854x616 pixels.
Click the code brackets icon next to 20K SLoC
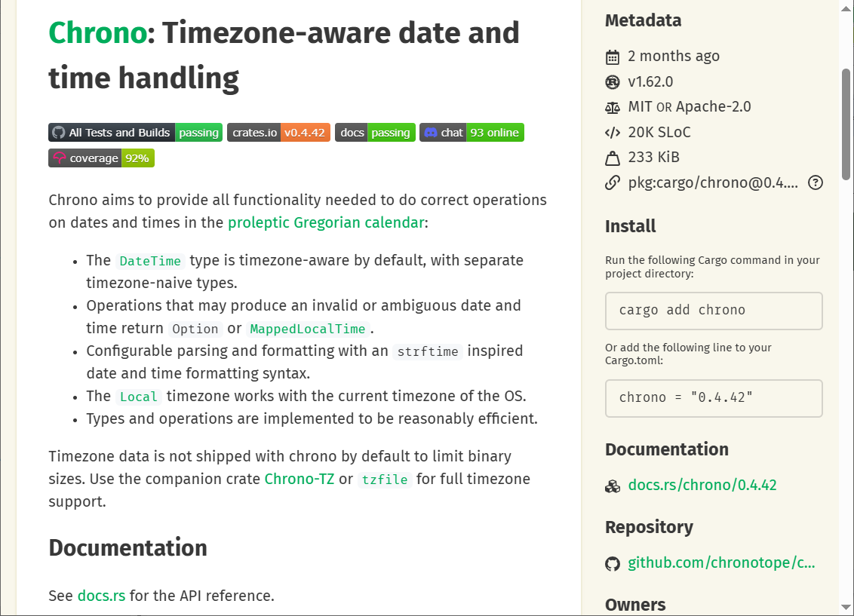pos(613,133)
